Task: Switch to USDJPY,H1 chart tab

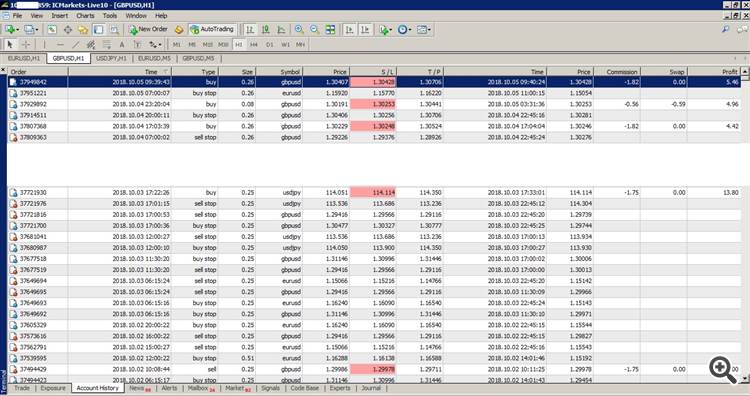Action: [111, 58]
